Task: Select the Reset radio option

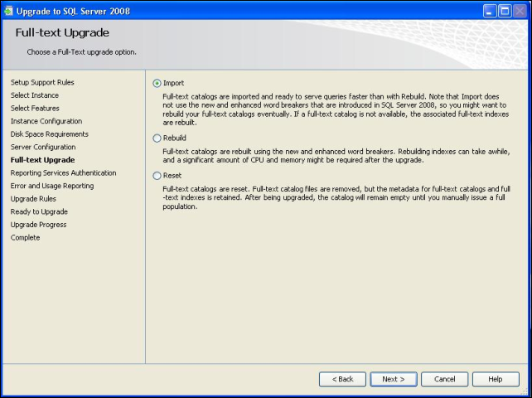Action: [x=157, y=176]
